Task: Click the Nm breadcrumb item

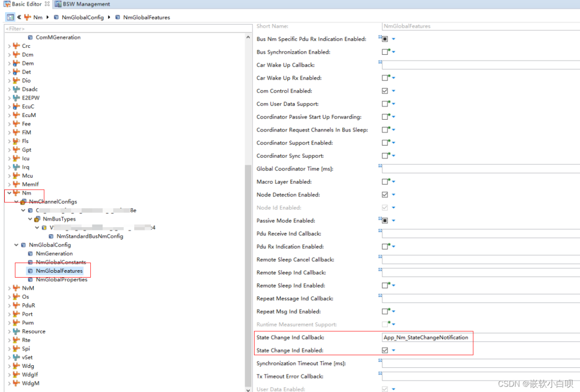Action: [x=38, y=17]
